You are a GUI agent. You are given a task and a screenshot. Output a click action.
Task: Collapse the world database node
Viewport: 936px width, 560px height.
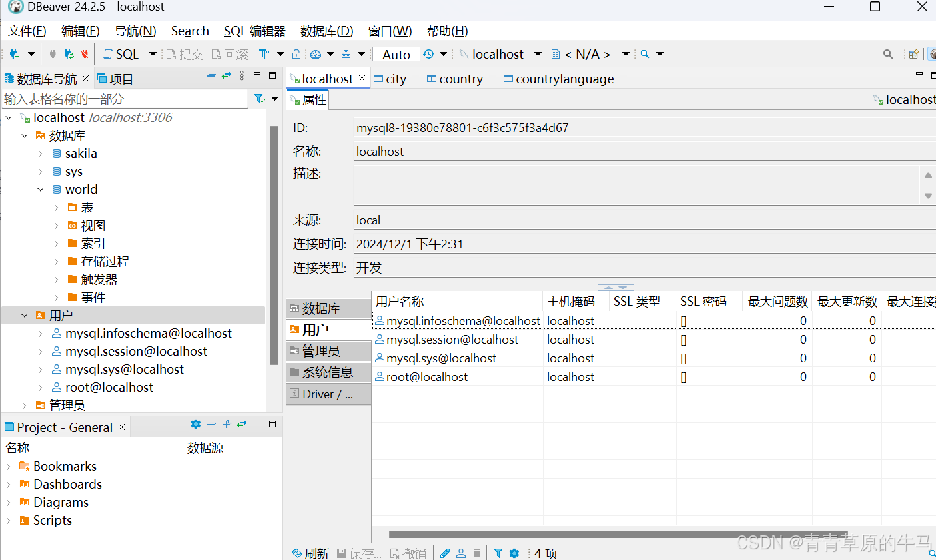pos(41,190)
